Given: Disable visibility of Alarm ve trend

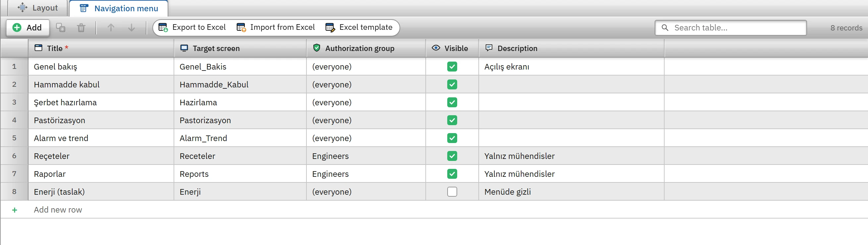Looking at the screenshot, I should tap(452, 138).
